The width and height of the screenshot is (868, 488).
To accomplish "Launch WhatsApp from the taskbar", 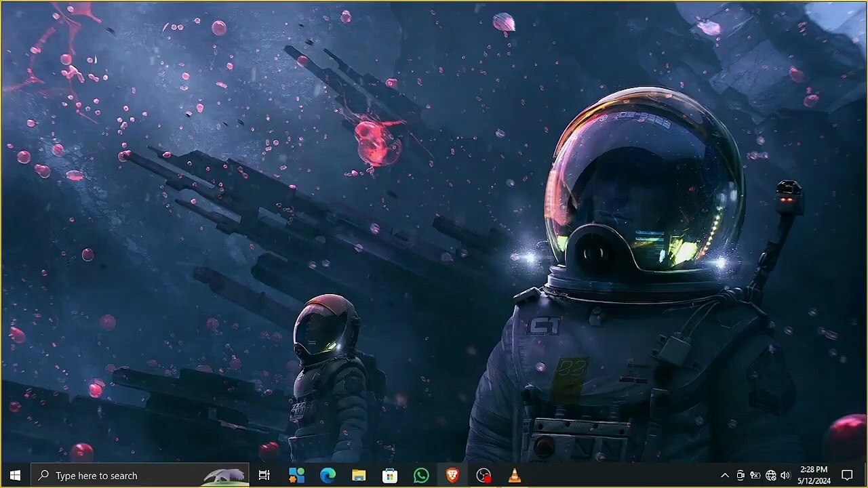I will pyautogui.click(x=421, y=475).
